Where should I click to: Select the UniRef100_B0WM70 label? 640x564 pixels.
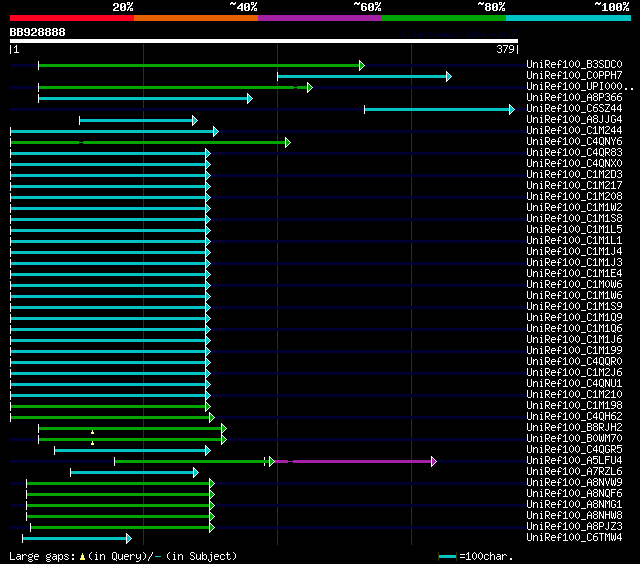point(574,439)
